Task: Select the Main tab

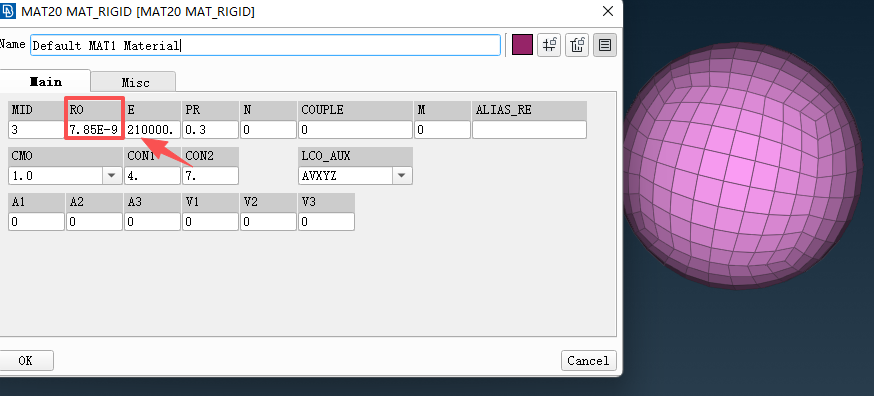Action: [x=45, y=81]
